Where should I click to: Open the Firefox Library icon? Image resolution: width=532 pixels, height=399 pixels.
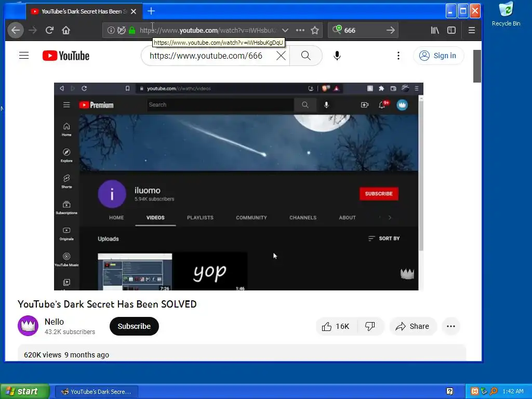tap(435, 30)
